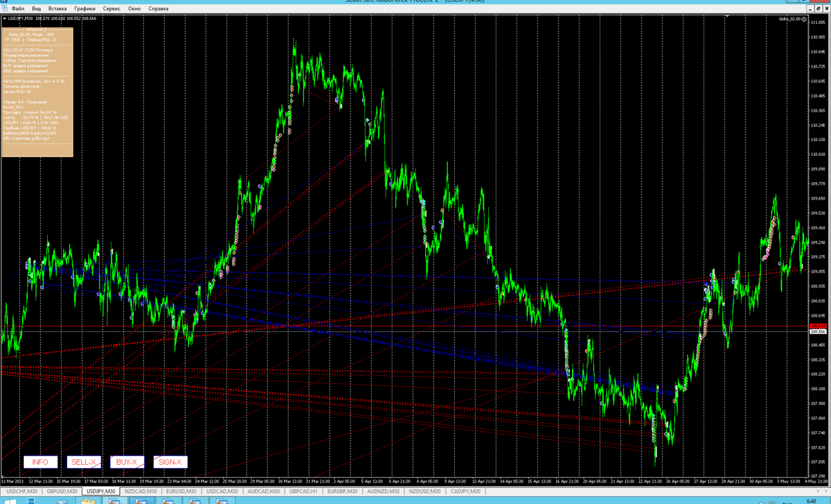Restore the chart sub-window

click(818, 9)
